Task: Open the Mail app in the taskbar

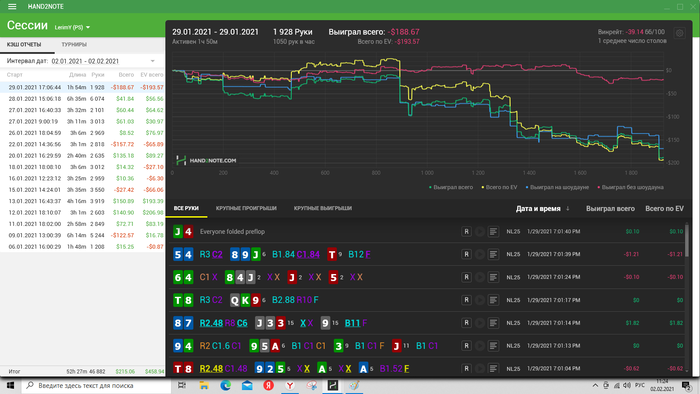Action: [x=247, y=385]
